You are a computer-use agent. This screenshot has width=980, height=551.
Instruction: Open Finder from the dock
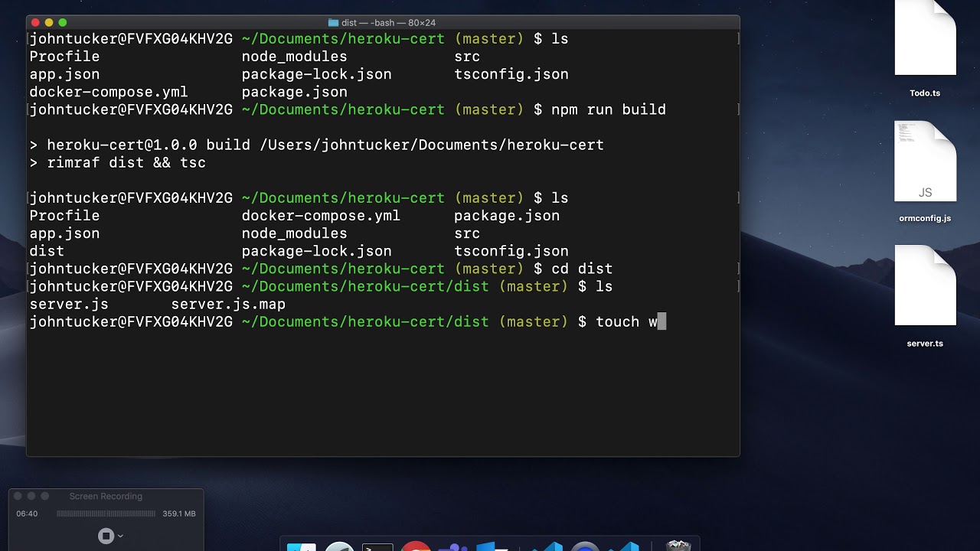[x=301, y=546]
